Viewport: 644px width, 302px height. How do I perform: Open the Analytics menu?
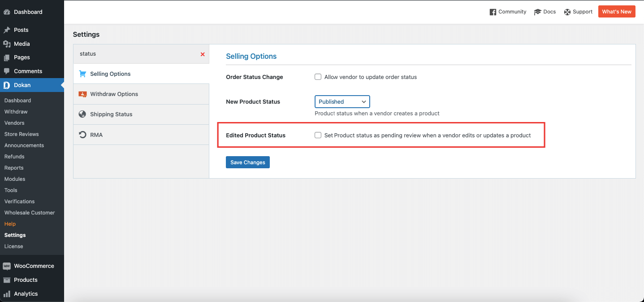click(32, 294)
